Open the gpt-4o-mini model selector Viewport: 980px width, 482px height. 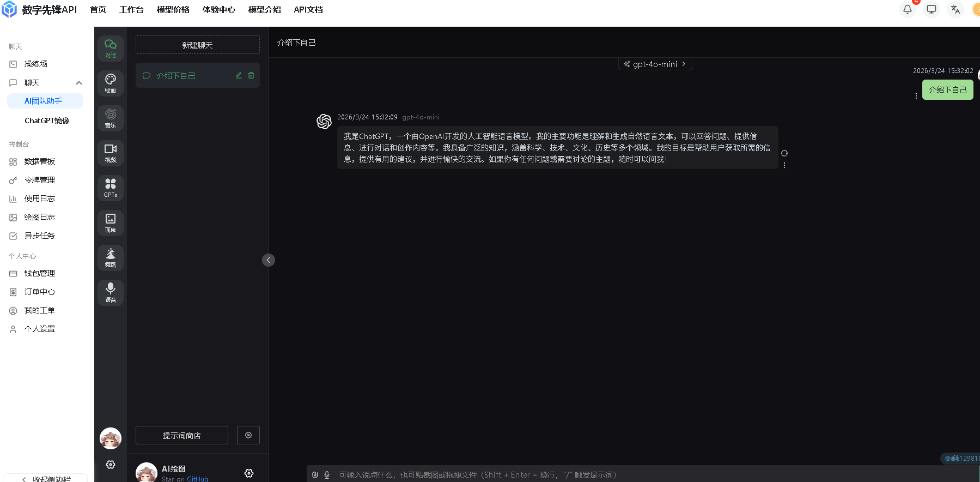tap(655, 64)
